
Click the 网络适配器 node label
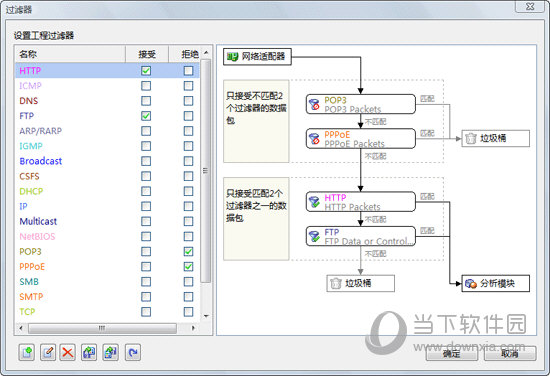click(x=263, y=56)
